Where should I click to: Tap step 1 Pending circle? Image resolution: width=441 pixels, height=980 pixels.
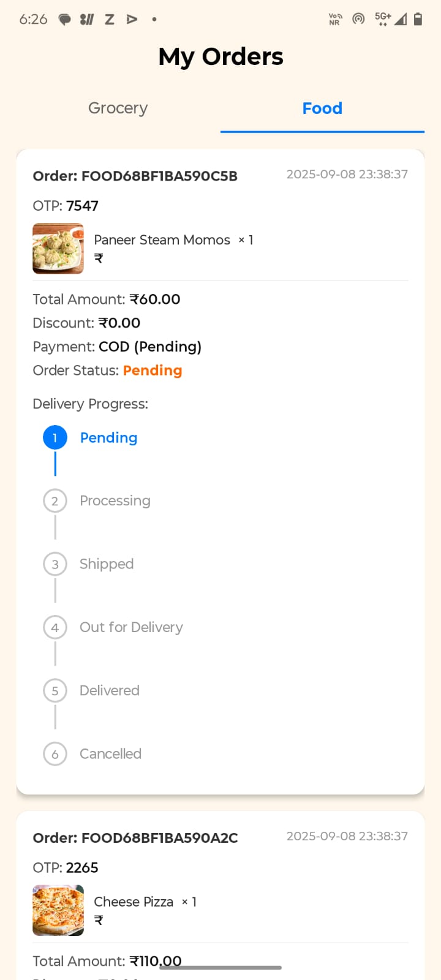click(55, 438)
